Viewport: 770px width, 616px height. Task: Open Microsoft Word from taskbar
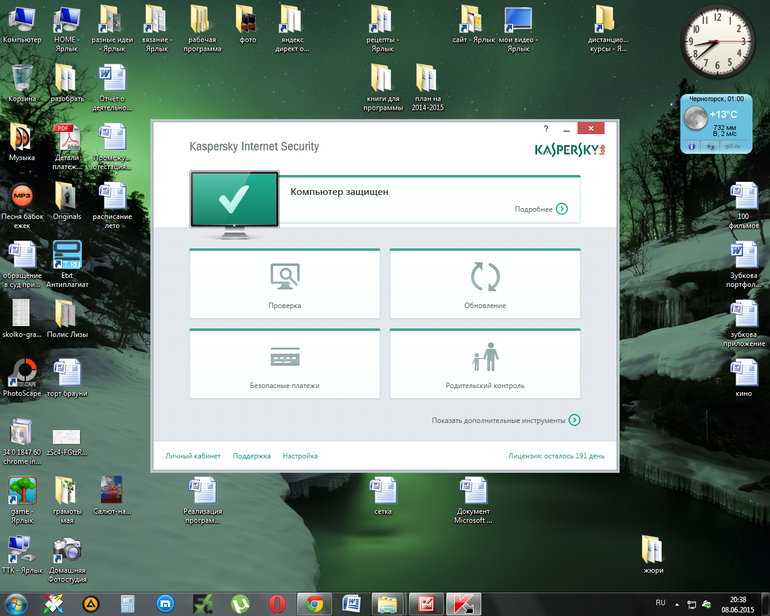352,604
